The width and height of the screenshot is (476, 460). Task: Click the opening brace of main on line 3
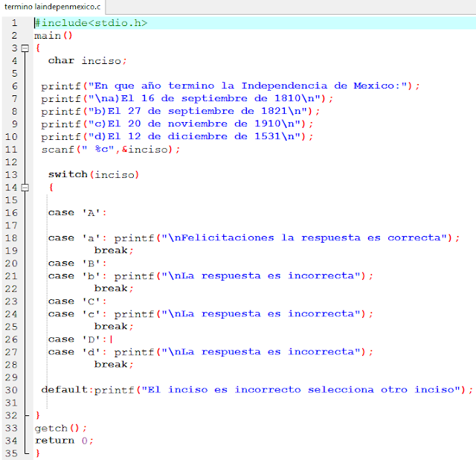tap(38, 48)
